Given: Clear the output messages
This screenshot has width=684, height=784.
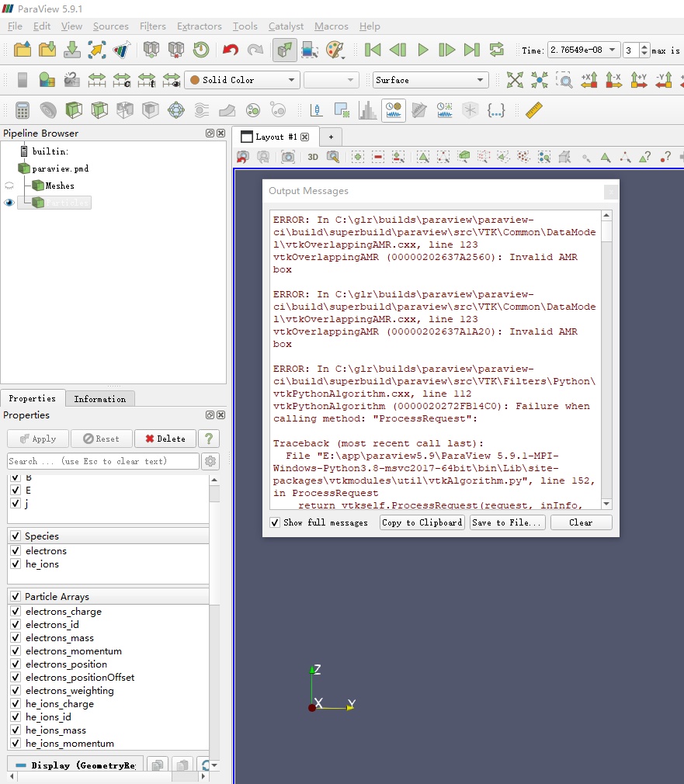Looking at the screenshot, I should click(581, 522).
